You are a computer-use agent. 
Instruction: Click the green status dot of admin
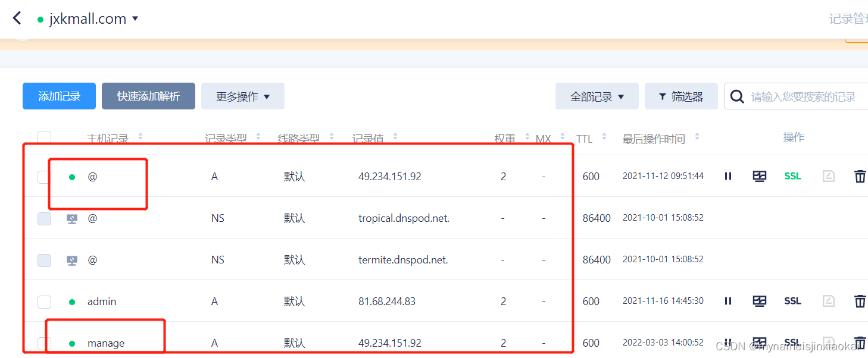coord(72,302)
